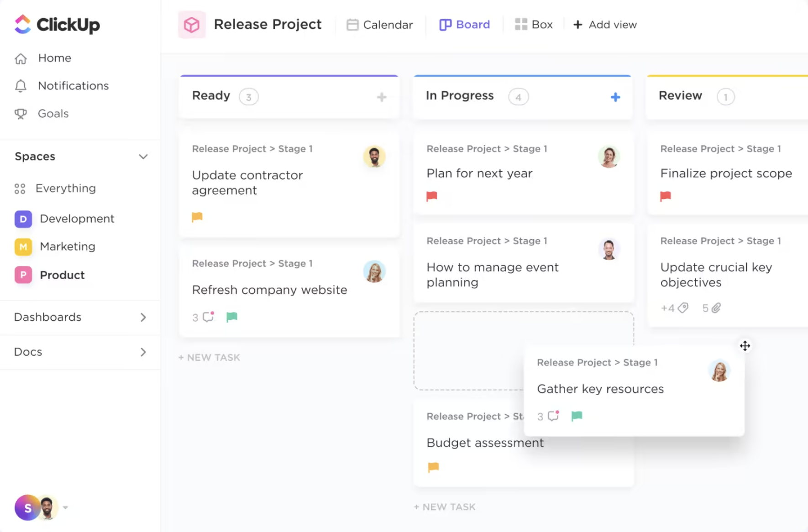The image size is (808, 532).
Task: Click the green flag on Refresh company website
Action: point(232,317)
